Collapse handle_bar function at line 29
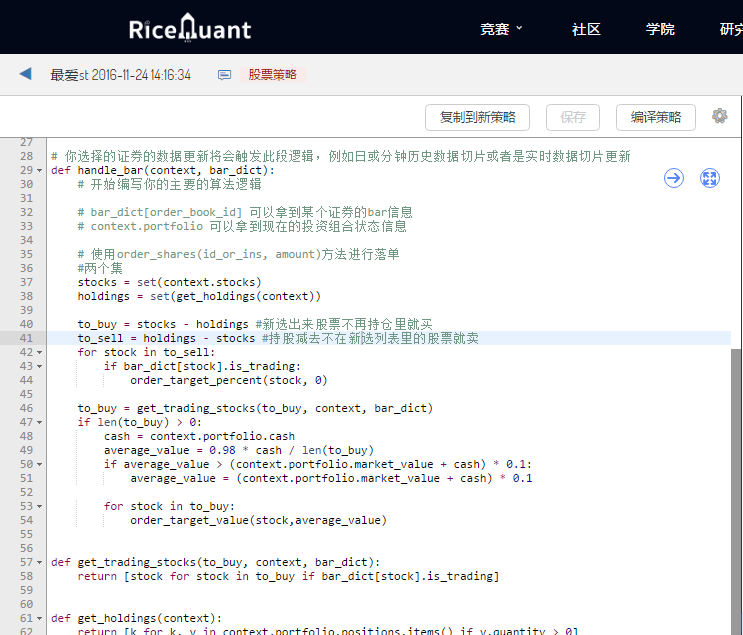Viewport: 743px width, 635px height. 39,170
